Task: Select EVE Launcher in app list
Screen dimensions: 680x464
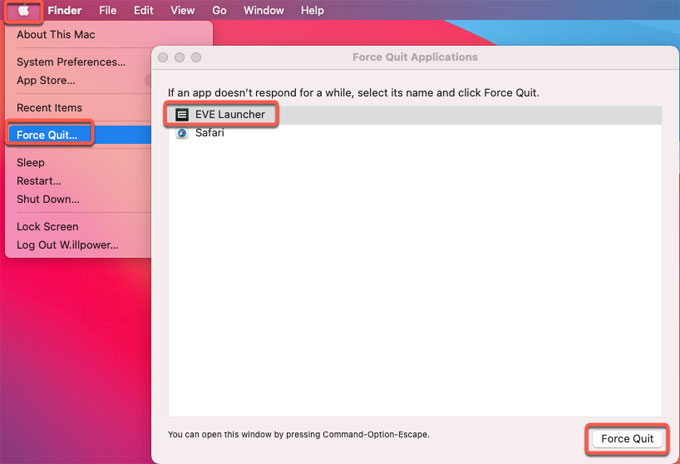Action: pos(415,114)
